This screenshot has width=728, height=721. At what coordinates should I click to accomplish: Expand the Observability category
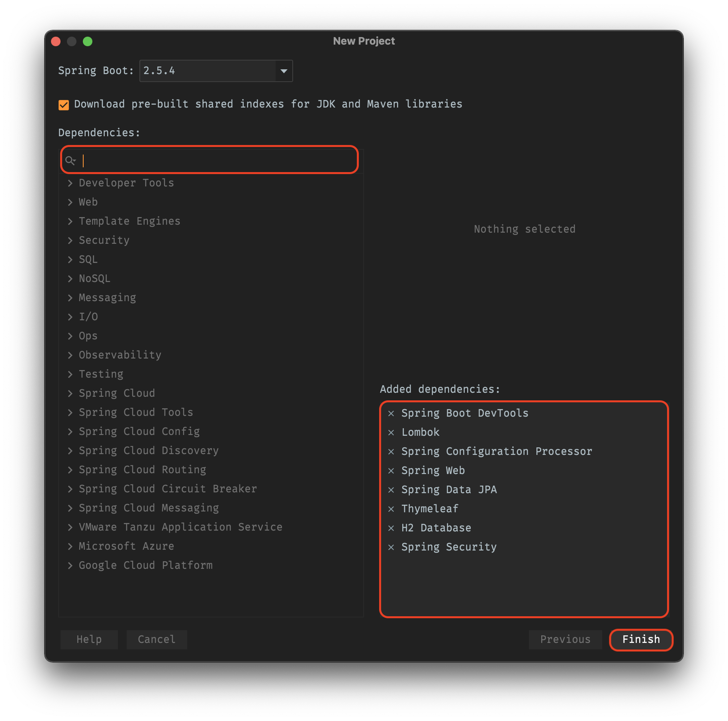pyautogui.click(x=70, y=355)
